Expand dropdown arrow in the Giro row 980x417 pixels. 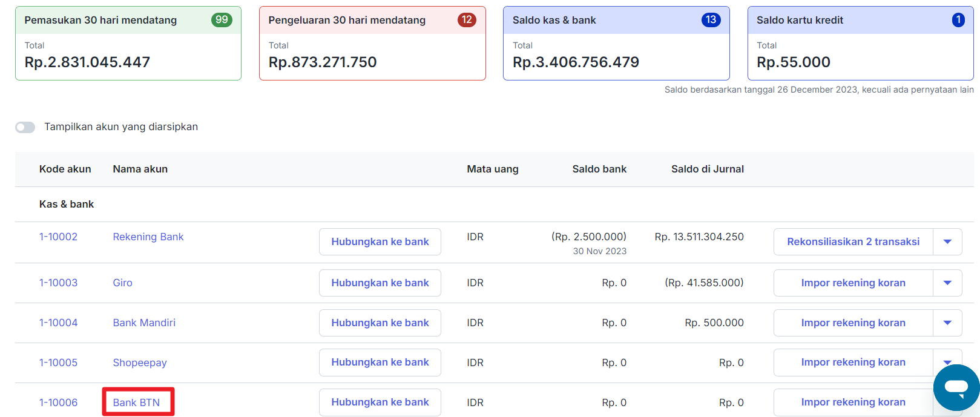pyautogui.click(x=947, y=283)
